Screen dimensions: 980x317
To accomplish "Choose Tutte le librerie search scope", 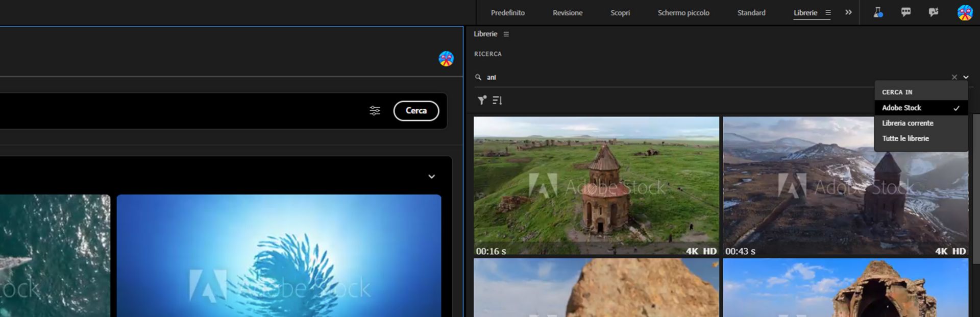I will pyautogui.click(x=921, y=138).
